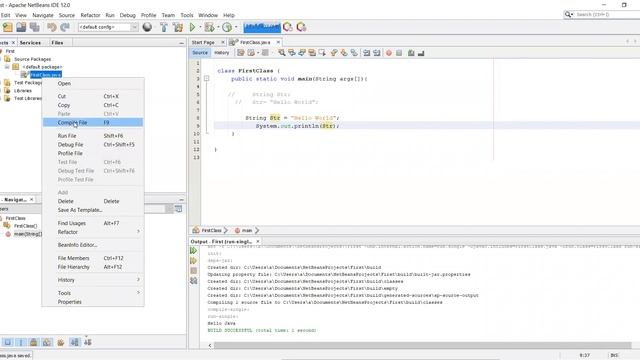Select Properties in the context menu
Screen dimensions: 640x360
tap(93, 302)
